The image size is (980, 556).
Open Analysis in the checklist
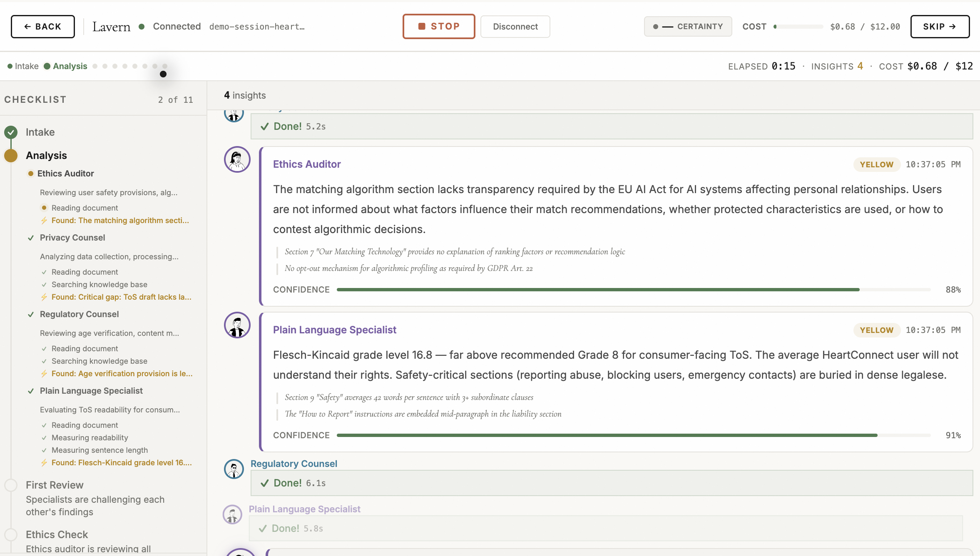[x=46, y=155]
